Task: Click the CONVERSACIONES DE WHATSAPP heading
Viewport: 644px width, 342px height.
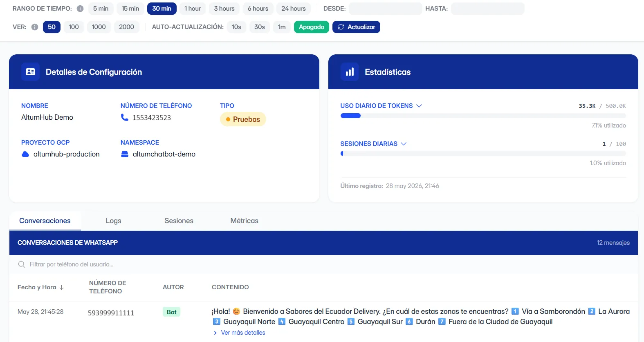Action: click(67, 243)
